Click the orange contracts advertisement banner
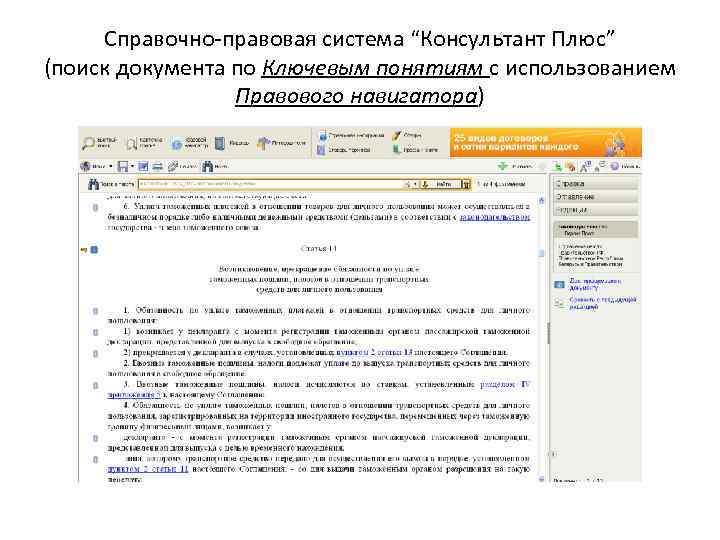The image size is (720, 540). click(546, 143)
